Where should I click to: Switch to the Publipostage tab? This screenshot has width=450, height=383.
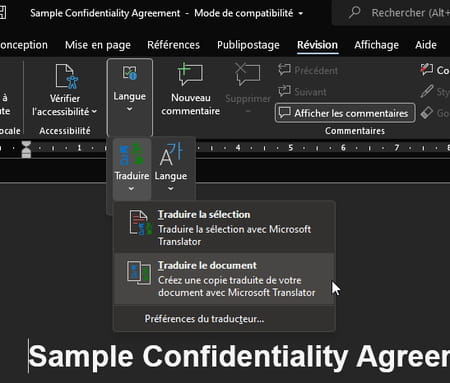pyautogui.click(x=248, y=45)
